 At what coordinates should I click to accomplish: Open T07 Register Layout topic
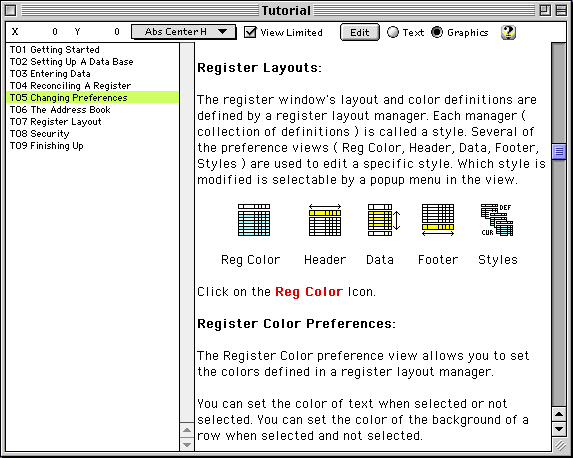pyautogui.click(x=92, y=121)
